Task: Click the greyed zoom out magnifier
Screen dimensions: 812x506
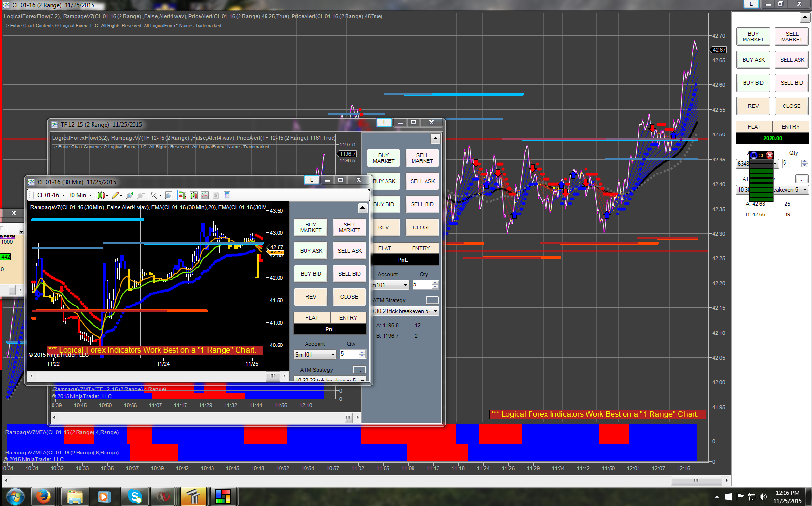Action: click(x=140, y=195)
